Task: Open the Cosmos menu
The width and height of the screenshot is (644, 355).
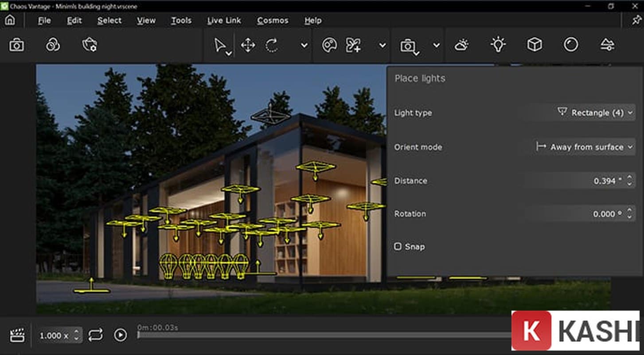Action: pyautogui.click(x=273, y=20)
